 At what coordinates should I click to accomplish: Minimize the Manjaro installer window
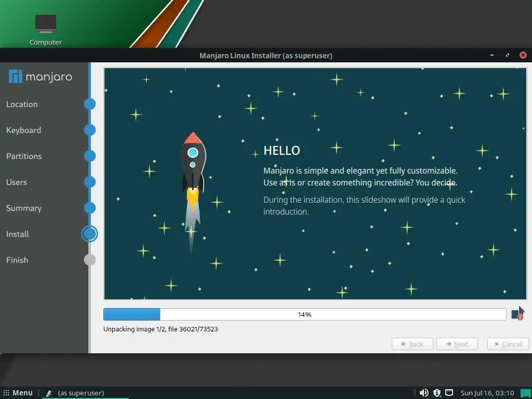tap(492, 55)
